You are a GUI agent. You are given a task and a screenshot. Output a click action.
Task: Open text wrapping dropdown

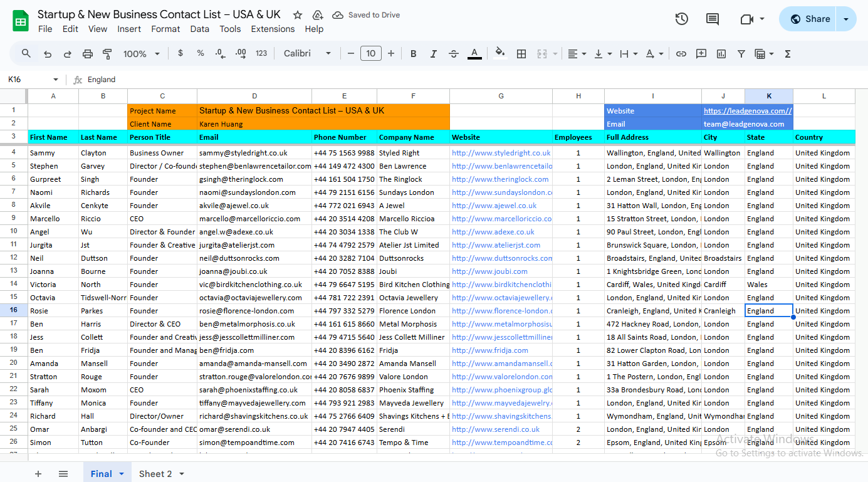point(628,54)
